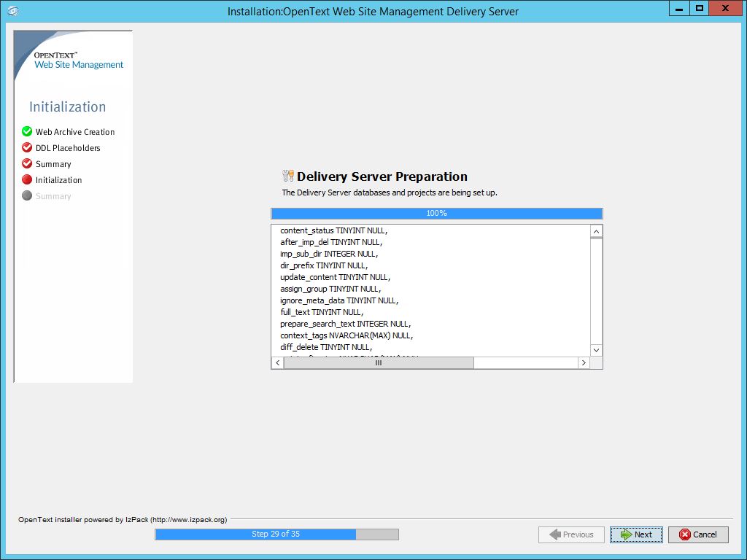Click the installer app icon in the title bar
The image size is (747, 560).
(x=13, y=10)
